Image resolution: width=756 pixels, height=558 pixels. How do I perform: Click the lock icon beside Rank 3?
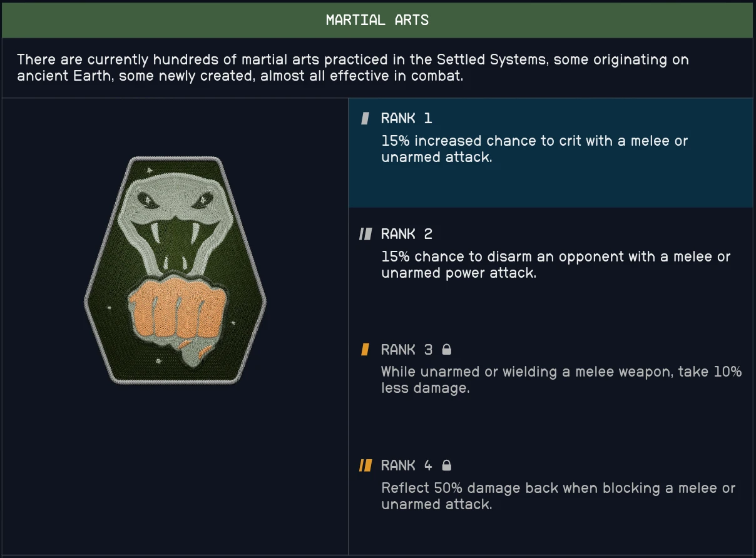[447, 349]
